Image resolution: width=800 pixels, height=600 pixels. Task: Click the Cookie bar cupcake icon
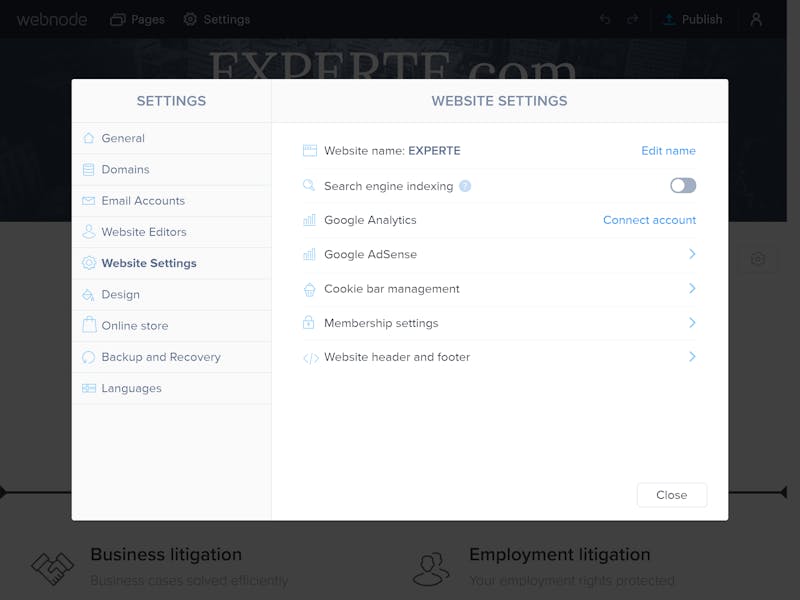click(309, 289)
